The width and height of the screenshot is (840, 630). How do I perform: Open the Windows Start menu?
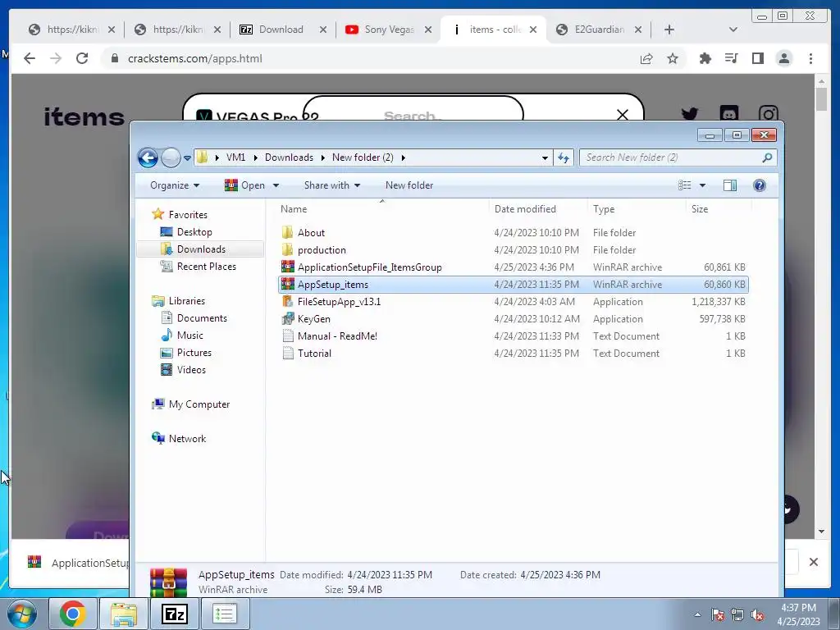(x=22, y=614)
